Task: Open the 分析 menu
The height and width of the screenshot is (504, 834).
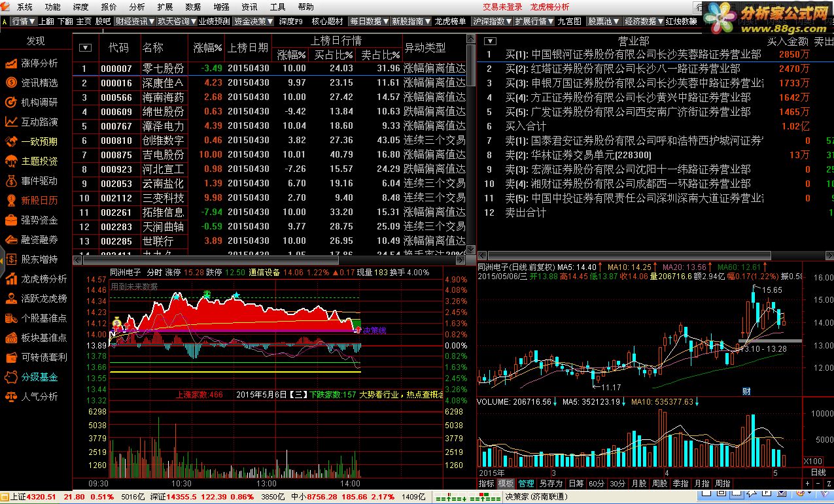Action: [137, 7]
